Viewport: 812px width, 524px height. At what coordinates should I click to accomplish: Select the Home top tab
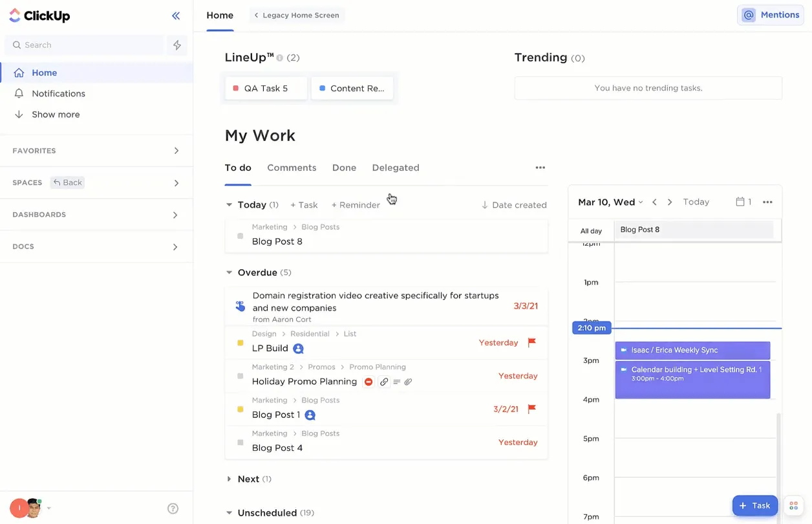tap(220, 16)
